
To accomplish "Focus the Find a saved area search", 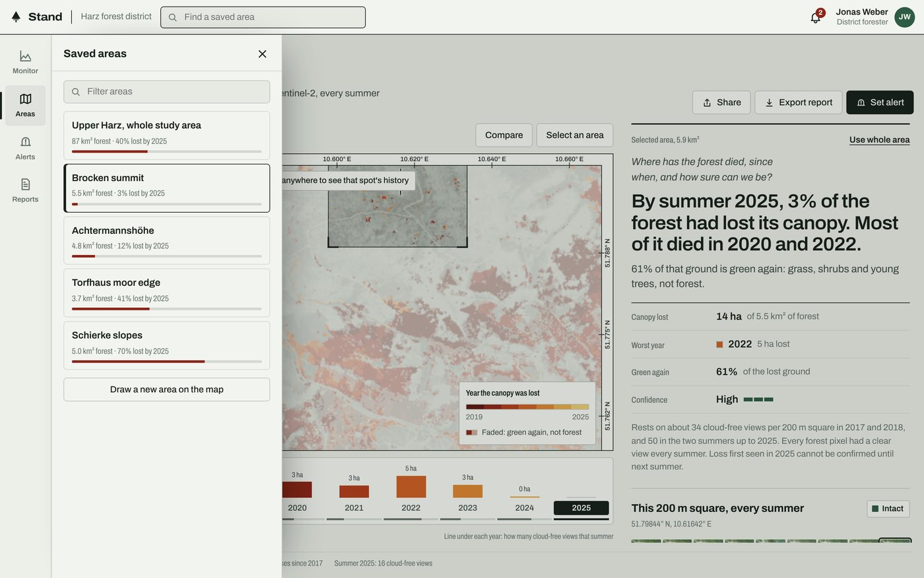I will point(263,17).
